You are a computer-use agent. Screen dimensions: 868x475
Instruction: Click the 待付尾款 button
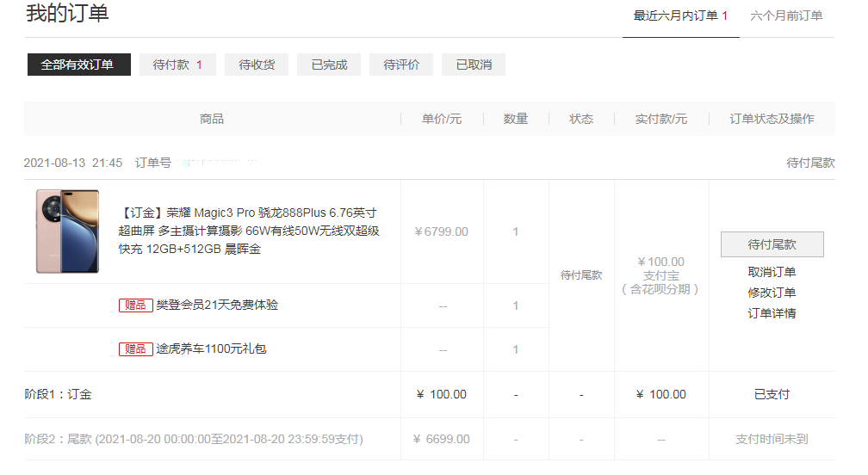pyautogui.click(x=772, y=244)
